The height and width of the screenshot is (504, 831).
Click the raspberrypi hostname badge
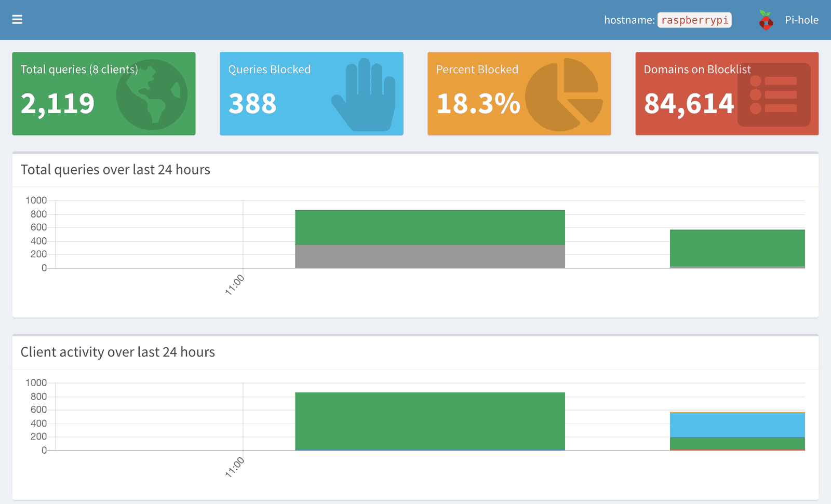694,20
